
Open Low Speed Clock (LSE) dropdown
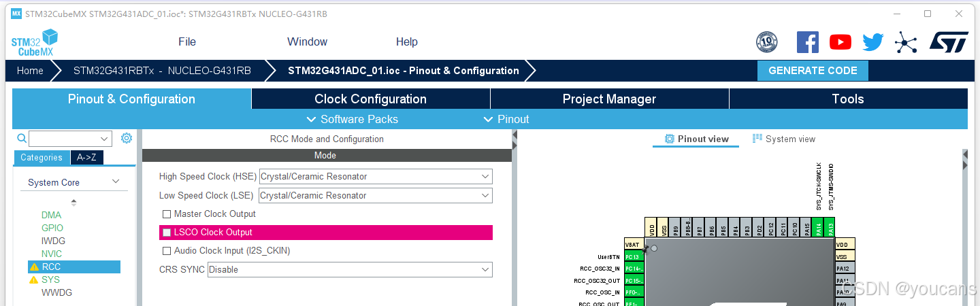click(376, 196)
